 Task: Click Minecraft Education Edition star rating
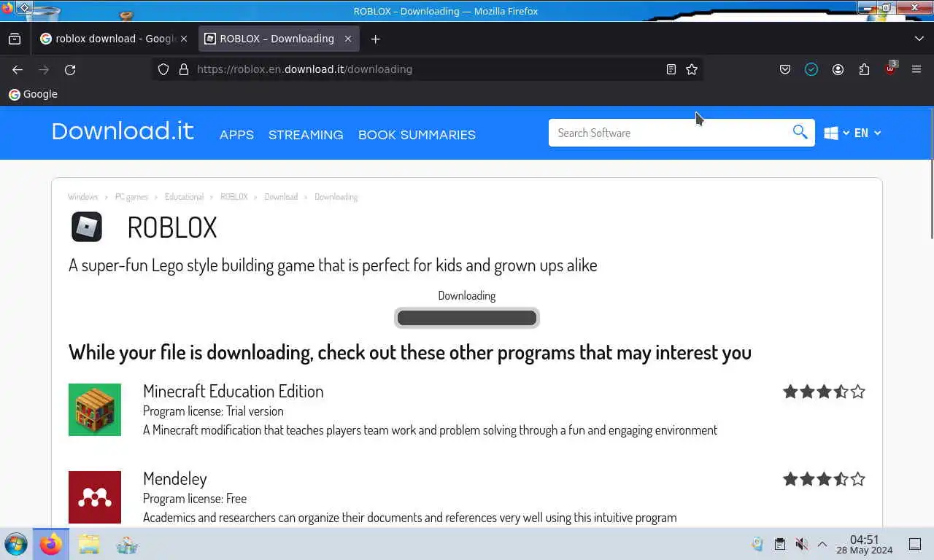tap(824, 392)
